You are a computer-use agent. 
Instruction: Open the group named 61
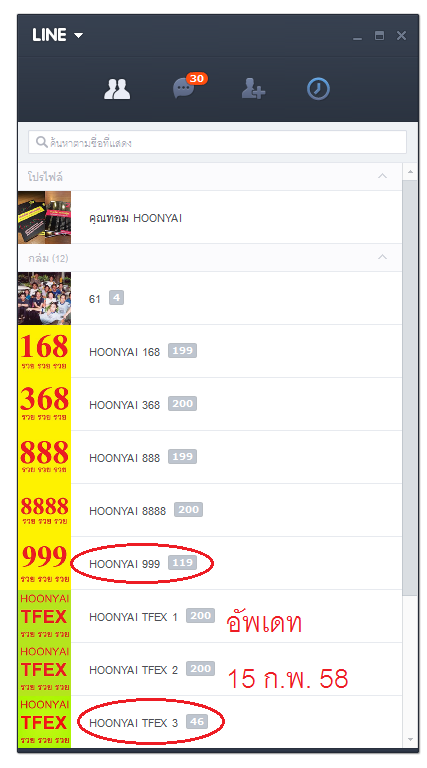[210, 298]
